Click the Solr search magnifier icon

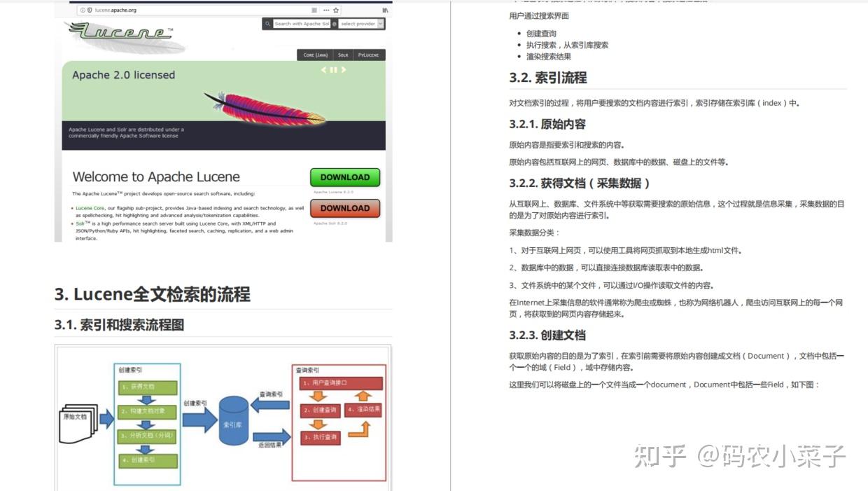pos(267,24)
